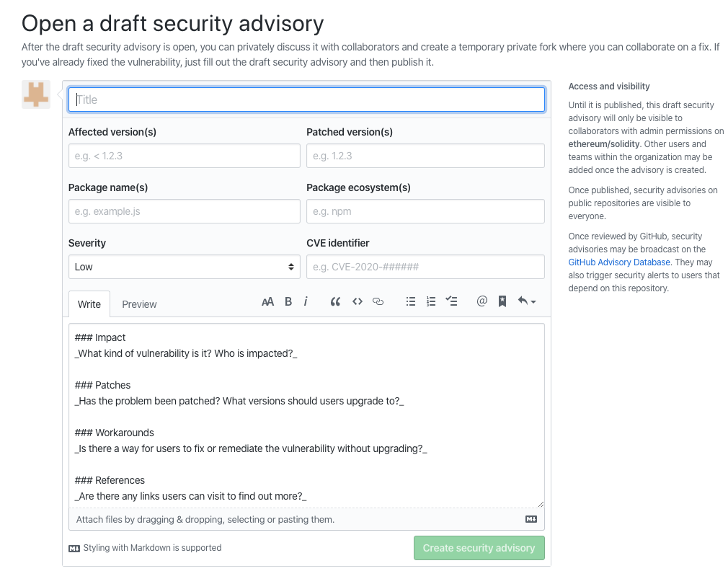
Task: Click the CVE identifier field
Action: tap(425, 267)
